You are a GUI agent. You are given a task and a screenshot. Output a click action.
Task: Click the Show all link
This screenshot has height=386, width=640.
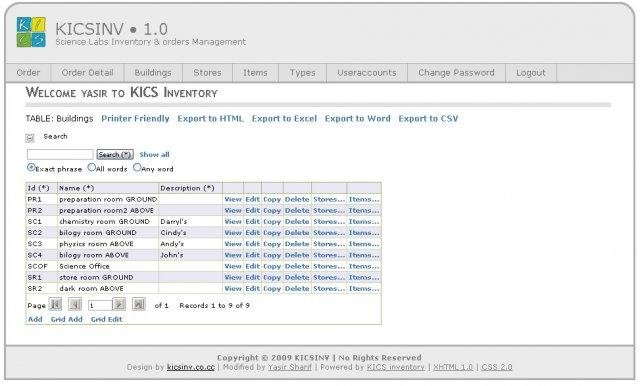[x=154, y=155]
